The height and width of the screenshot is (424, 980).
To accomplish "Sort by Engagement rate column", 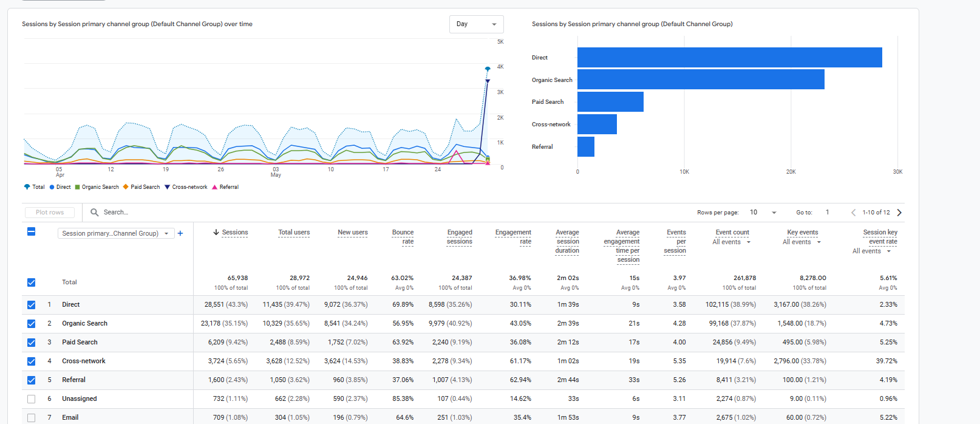I will (513, 237).
